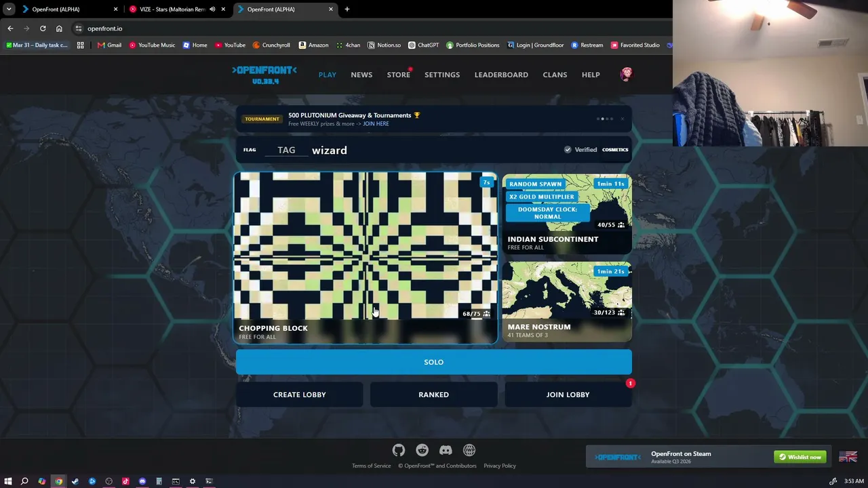
Task: Open the NEWS nav item
Action: (361, 75)
